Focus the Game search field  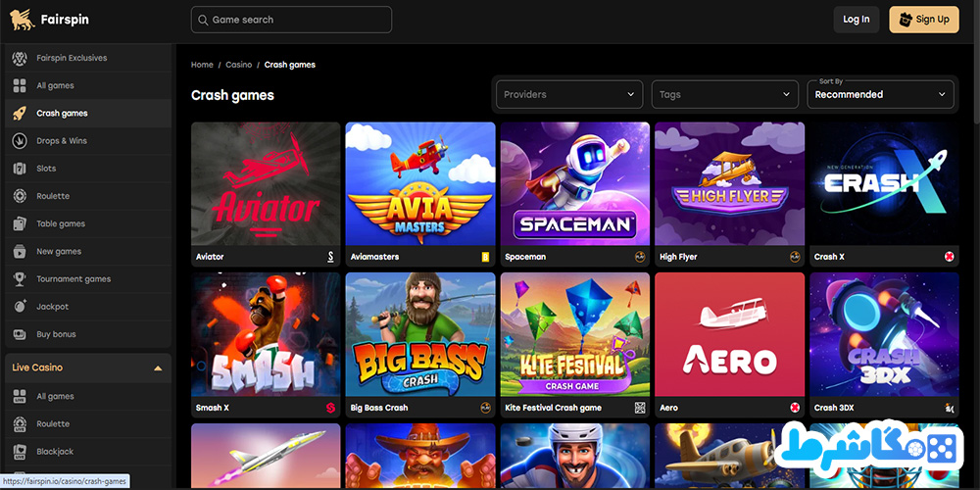pos(291,20)
